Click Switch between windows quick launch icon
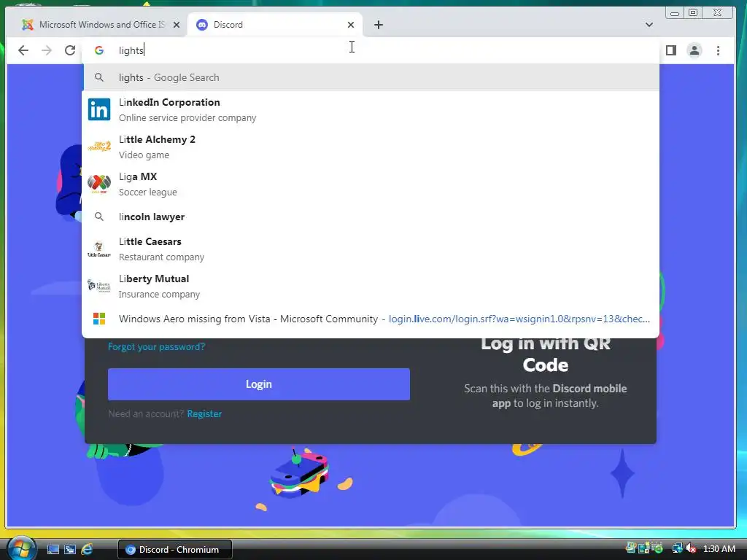747x560 pixels. [x=69, y=550]
